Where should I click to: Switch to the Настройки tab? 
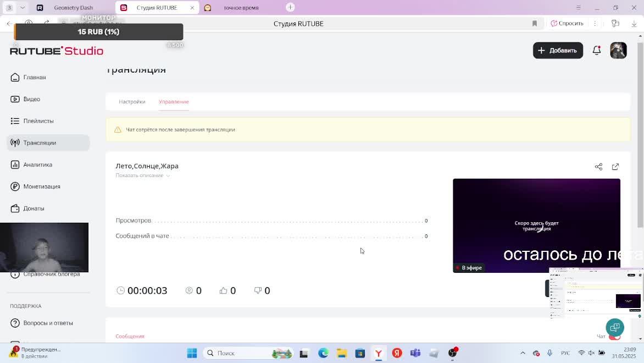click(x=132, y=102)
